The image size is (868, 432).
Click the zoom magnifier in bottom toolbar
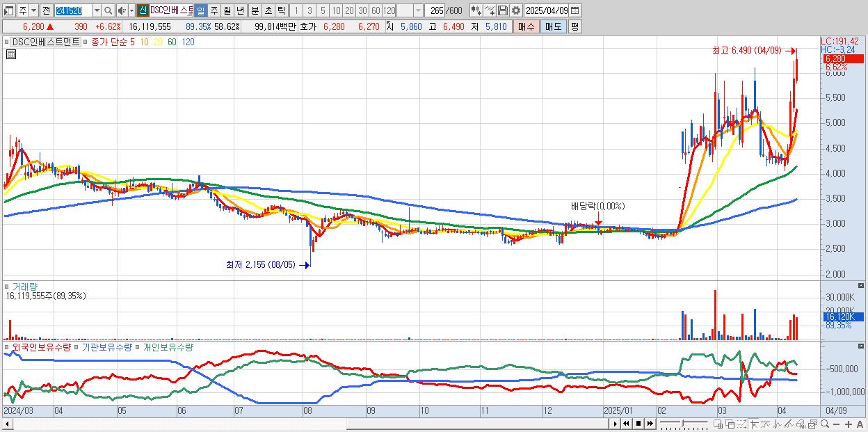pos(825,424)
